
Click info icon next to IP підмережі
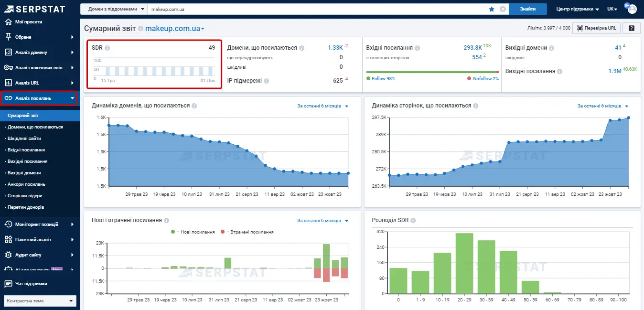(267, 81)
